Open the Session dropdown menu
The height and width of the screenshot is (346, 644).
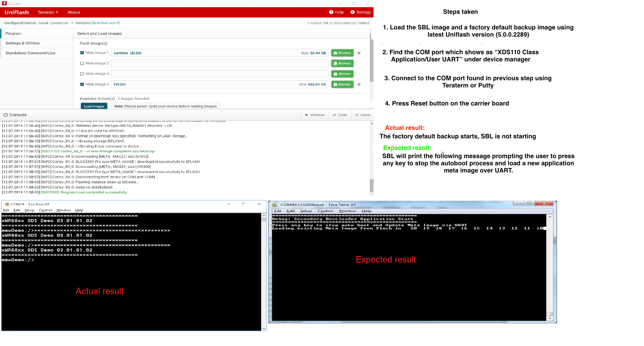48,12
